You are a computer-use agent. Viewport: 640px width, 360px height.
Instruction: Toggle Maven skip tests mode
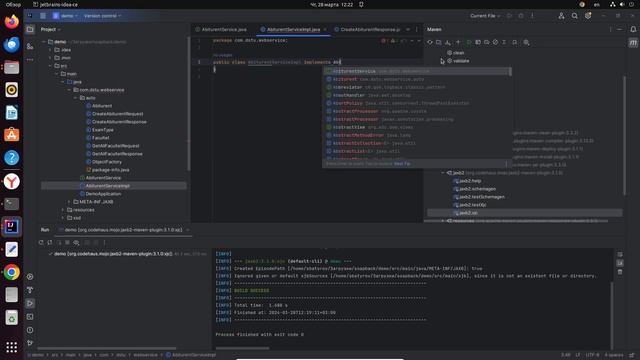click(495, 42)
